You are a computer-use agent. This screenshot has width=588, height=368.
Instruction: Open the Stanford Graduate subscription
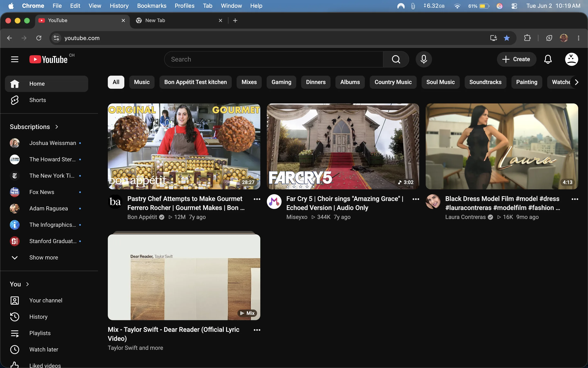click(46, 241)
